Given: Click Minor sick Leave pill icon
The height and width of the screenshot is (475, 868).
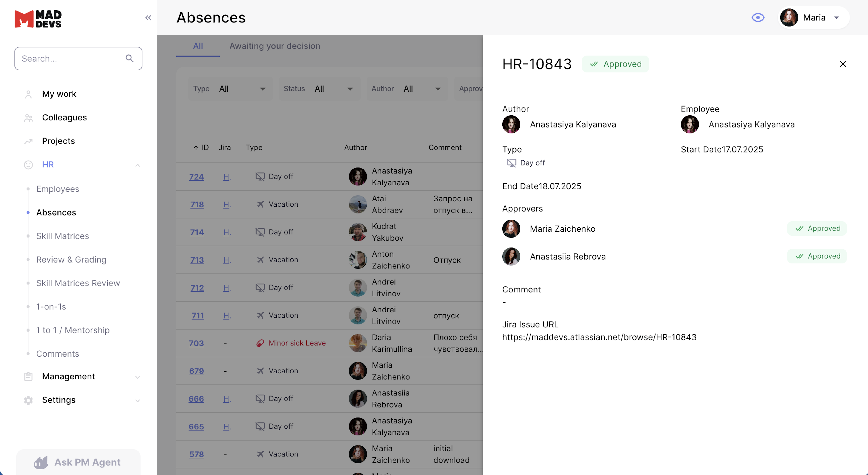Looking at the screenshot, I should (x=260, y=343).
